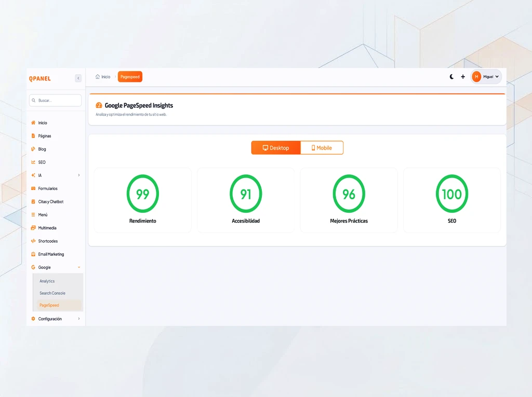
Task: Expand the IA submenu chevron
Action: pos(79,175)
